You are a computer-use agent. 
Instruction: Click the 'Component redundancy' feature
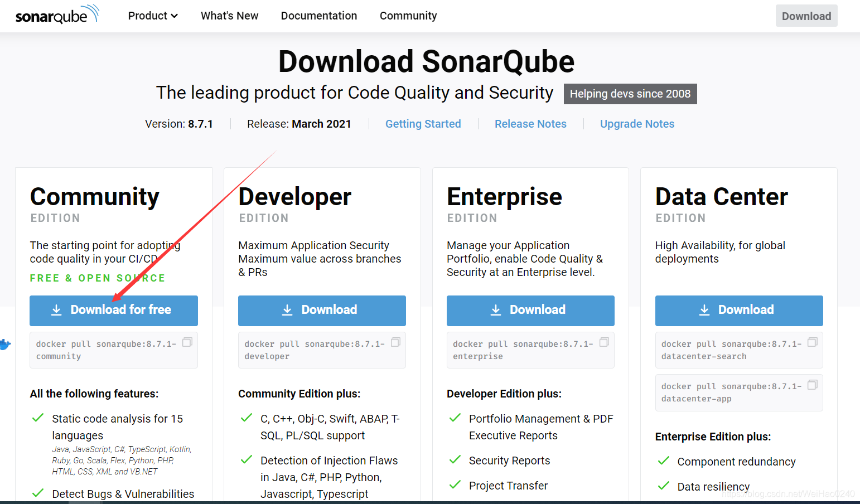(x=737, y=462)
